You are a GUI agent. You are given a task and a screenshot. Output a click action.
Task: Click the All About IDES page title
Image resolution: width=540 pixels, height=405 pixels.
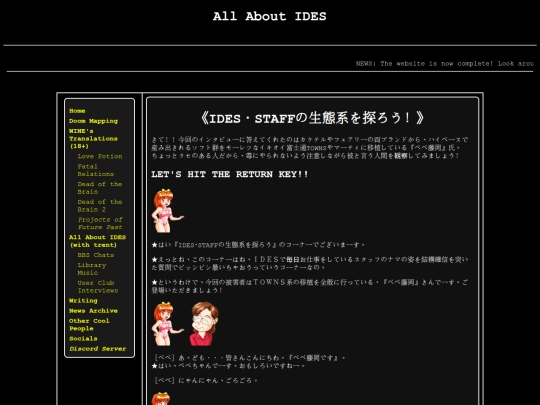click(x=270, y=16)
